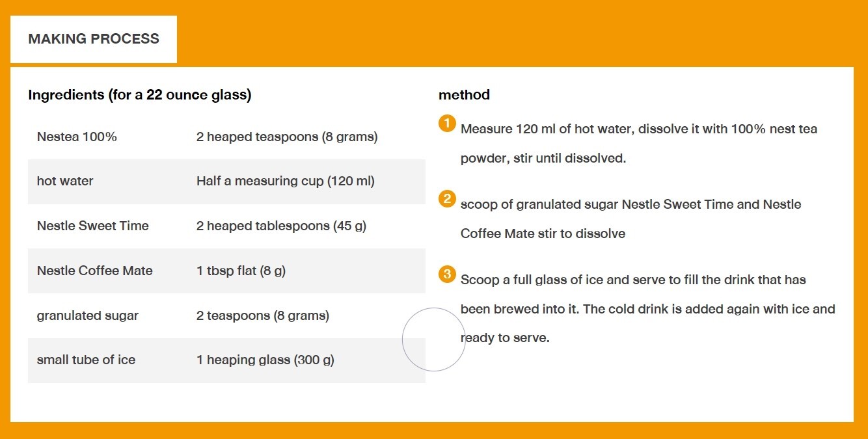
Task: Select the small tube of ice row
Action: point(226,360)
